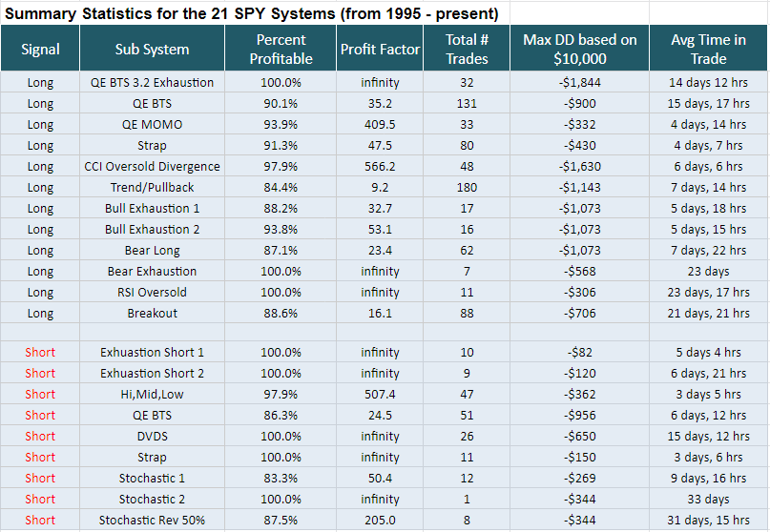Click the -$650 max drawdown cell
The height and width of the screenshot is (532, 770).
(x=579, y=436)
